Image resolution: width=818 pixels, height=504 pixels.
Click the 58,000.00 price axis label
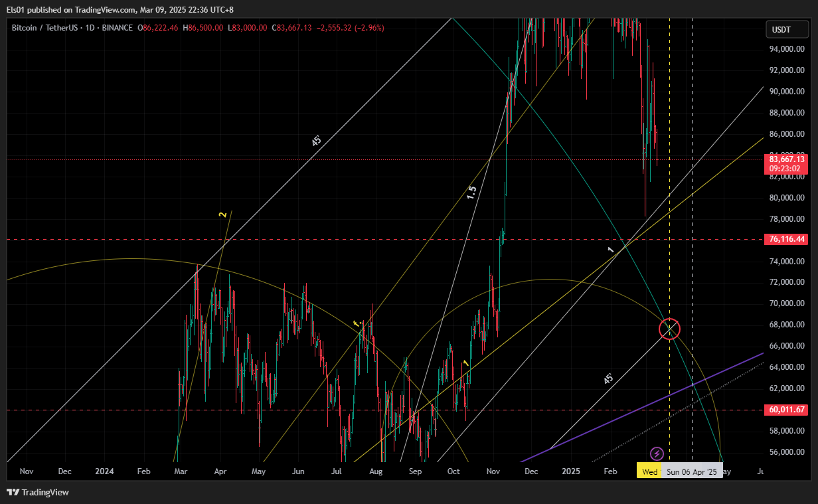tap(787, 431)
